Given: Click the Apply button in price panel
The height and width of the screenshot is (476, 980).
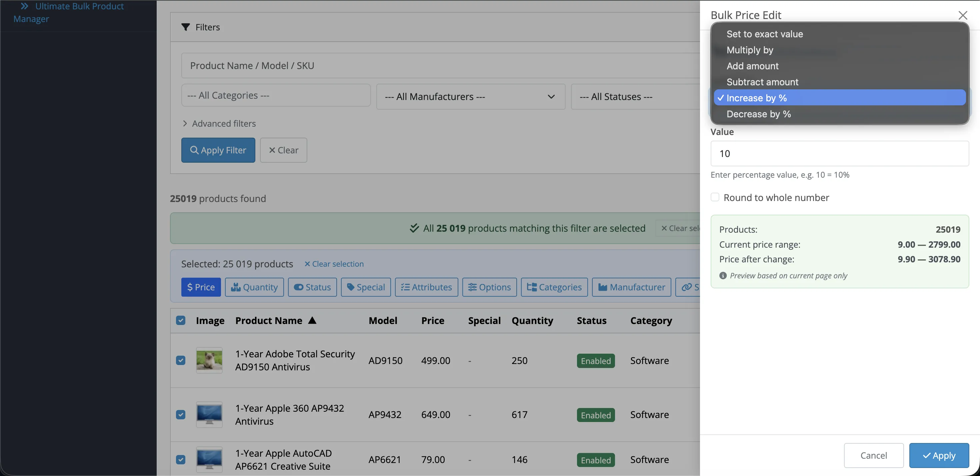Looking at the screenshot, I should click(x=939, y=455).
